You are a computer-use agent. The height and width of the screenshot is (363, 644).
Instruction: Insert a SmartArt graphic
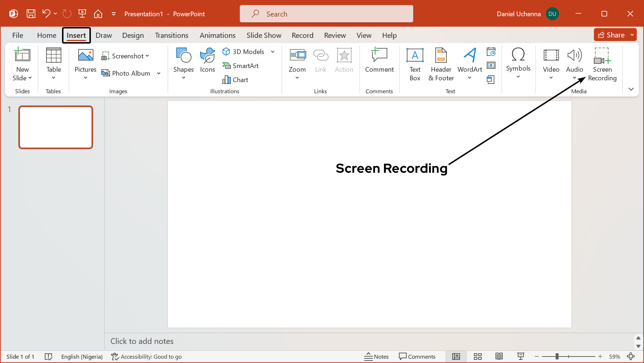tap(241, 66)
